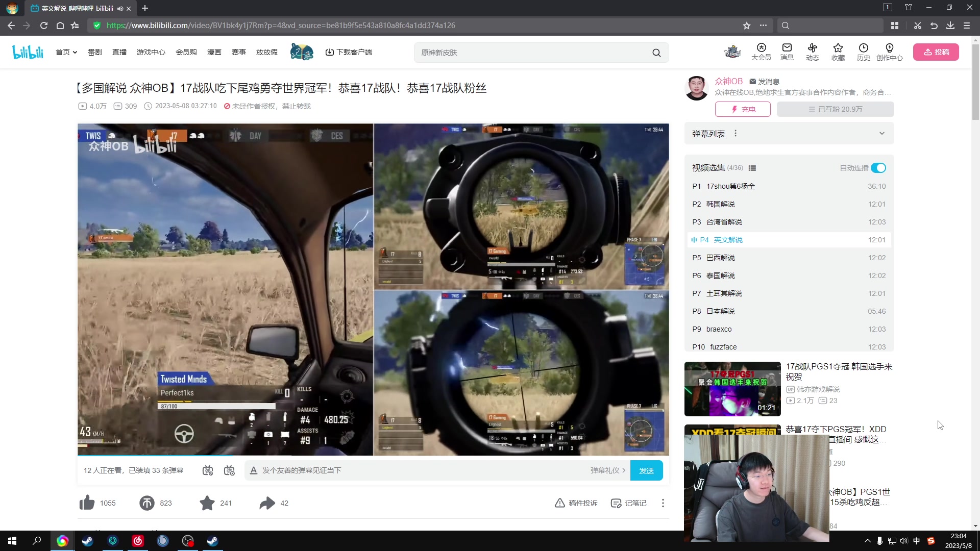Screen dimensions: 980x551
Task: Open NetEase Cloud Music from the taskbar
Action: click(x=138, y=541)
